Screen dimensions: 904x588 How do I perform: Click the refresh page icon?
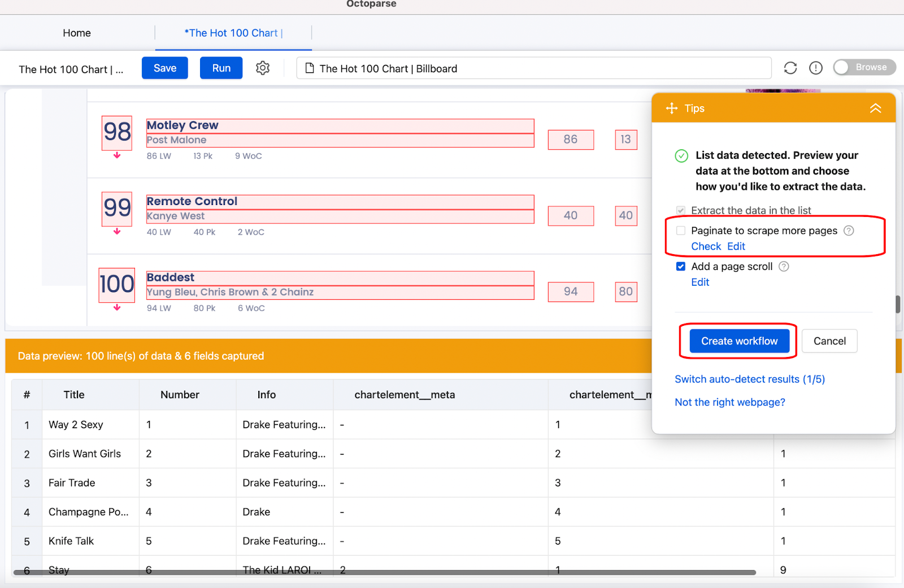click(x=790, y=68)
